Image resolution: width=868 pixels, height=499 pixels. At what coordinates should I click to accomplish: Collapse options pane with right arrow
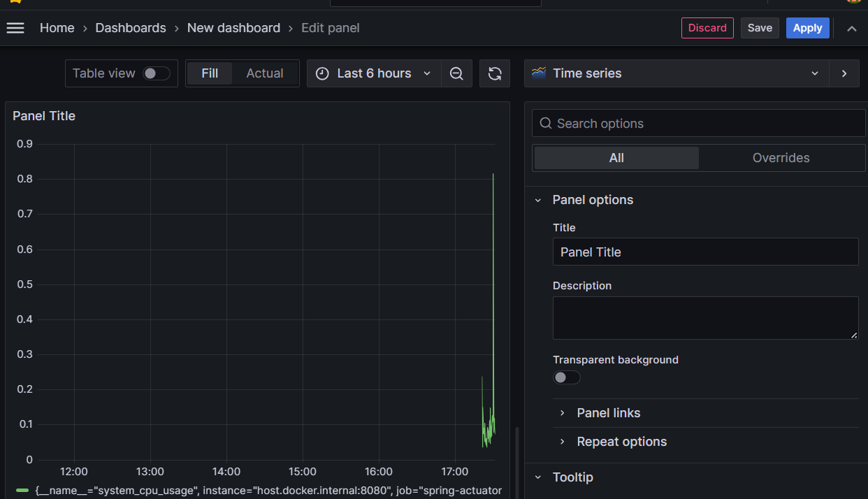point(844,73)
